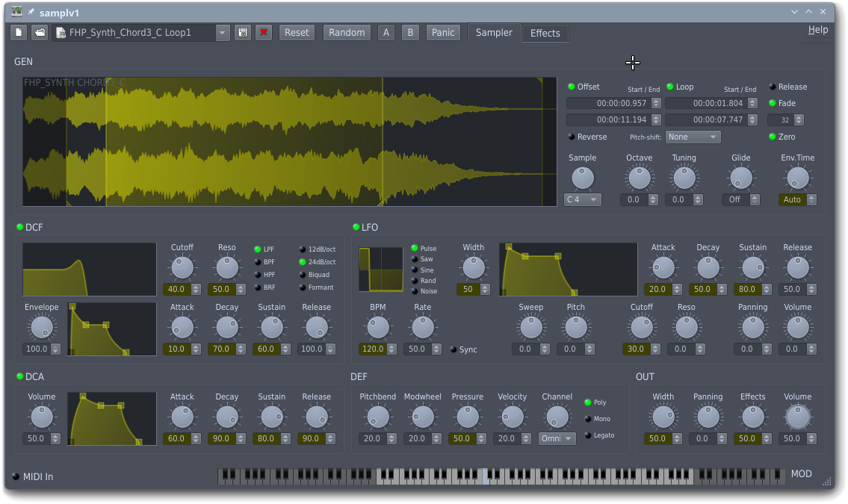
Task: Open the Pitch-shift None dropdown
Action: pyautogui.click(x=693, y=137)
